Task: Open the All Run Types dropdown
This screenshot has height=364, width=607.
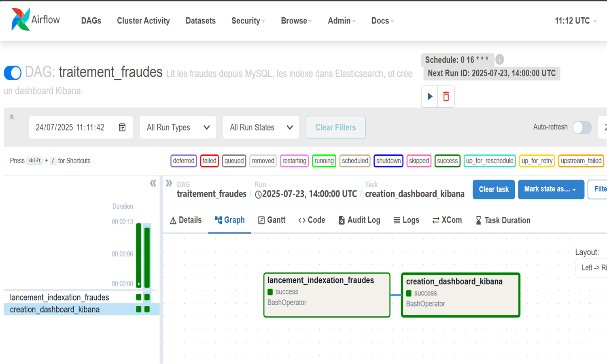Action: (x=178, y=127)
